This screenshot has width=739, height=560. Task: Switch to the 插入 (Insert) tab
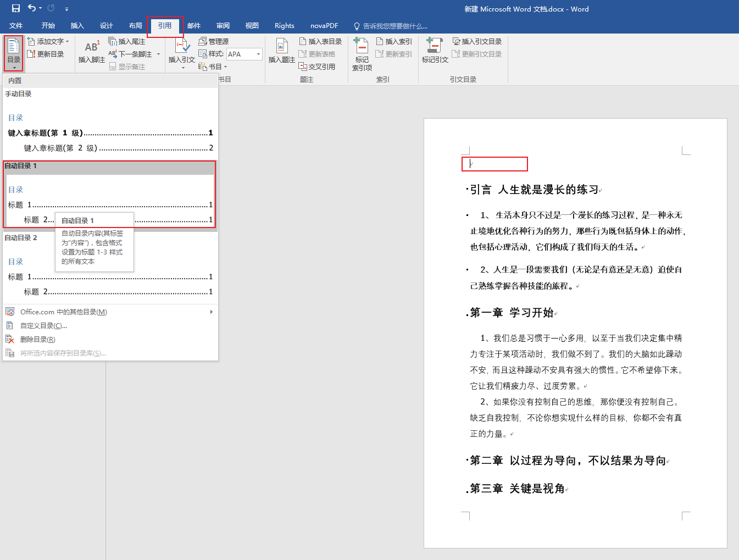click(77, 26)
